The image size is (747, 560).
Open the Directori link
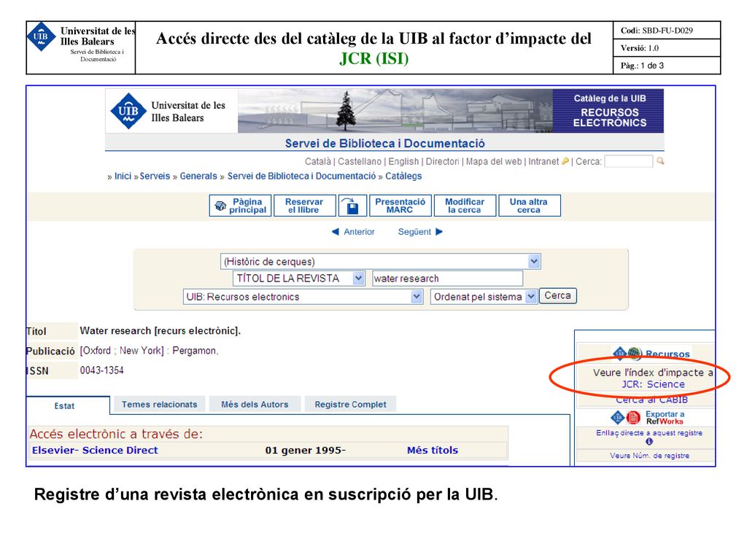(x=443, y=161)
